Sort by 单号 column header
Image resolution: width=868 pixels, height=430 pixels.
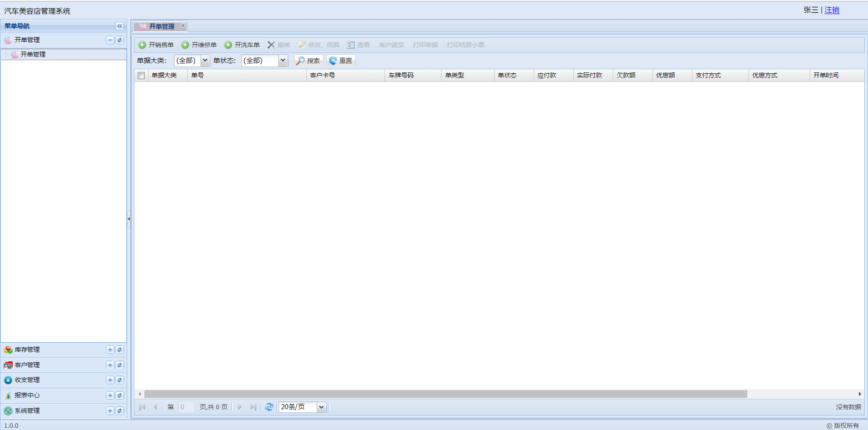tap(247, 76)
